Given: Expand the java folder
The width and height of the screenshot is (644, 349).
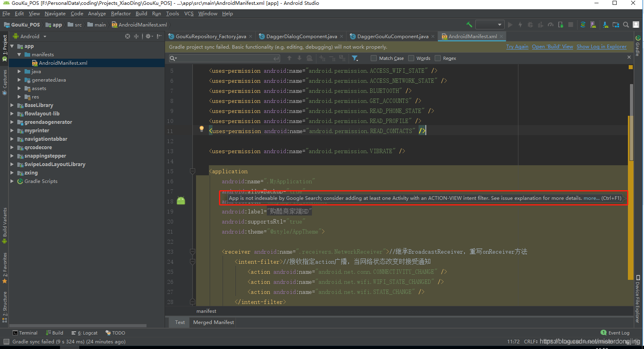Looking at the screenshot, I should coord(19,71).
